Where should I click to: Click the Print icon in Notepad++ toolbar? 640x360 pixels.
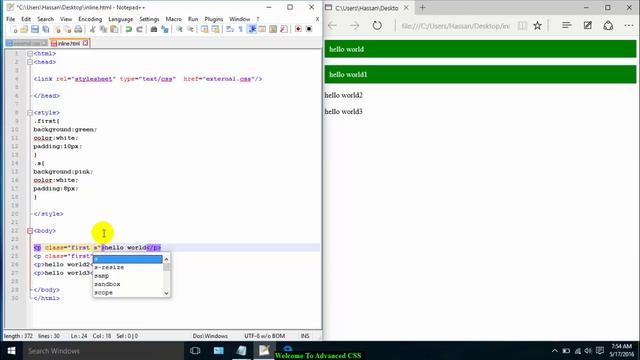coord(78,29)
